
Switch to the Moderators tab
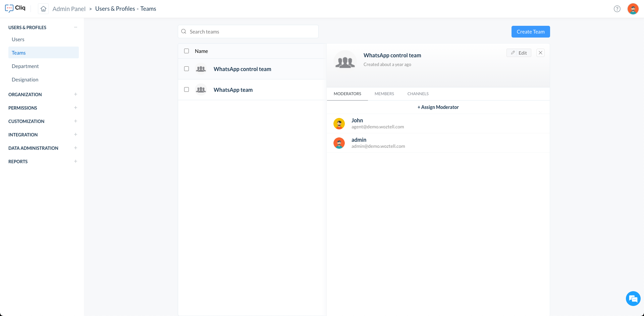click(x=347, y=94)
